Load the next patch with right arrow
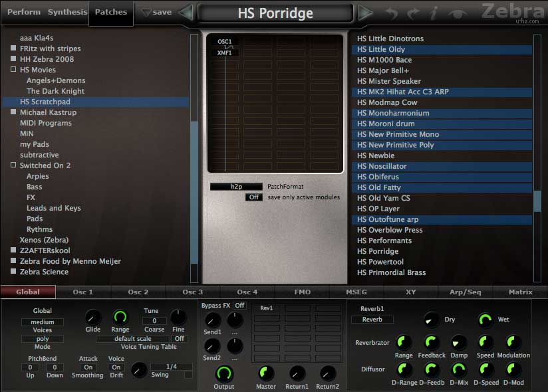 (365, 13)
